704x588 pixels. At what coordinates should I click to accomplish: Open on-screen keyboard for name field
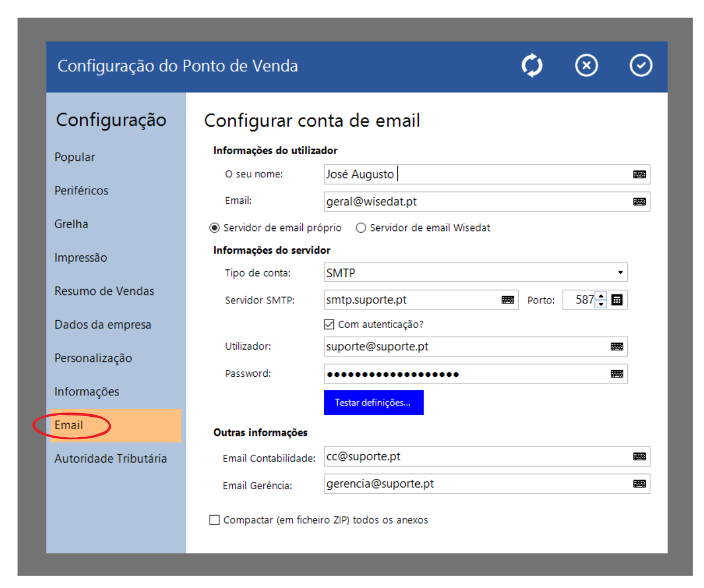(639, 175)
